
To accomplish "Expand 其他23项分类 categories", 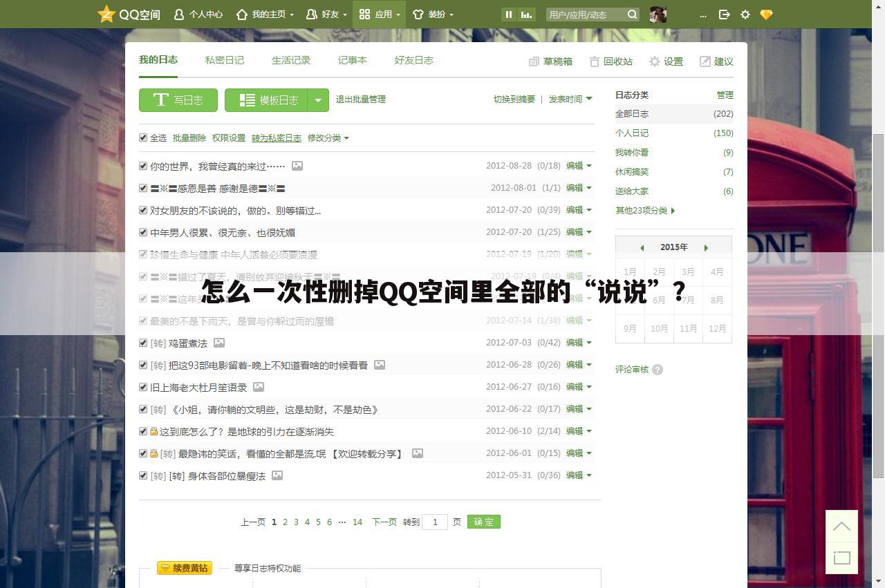I will pyautogui.click(x=645, y=211).
